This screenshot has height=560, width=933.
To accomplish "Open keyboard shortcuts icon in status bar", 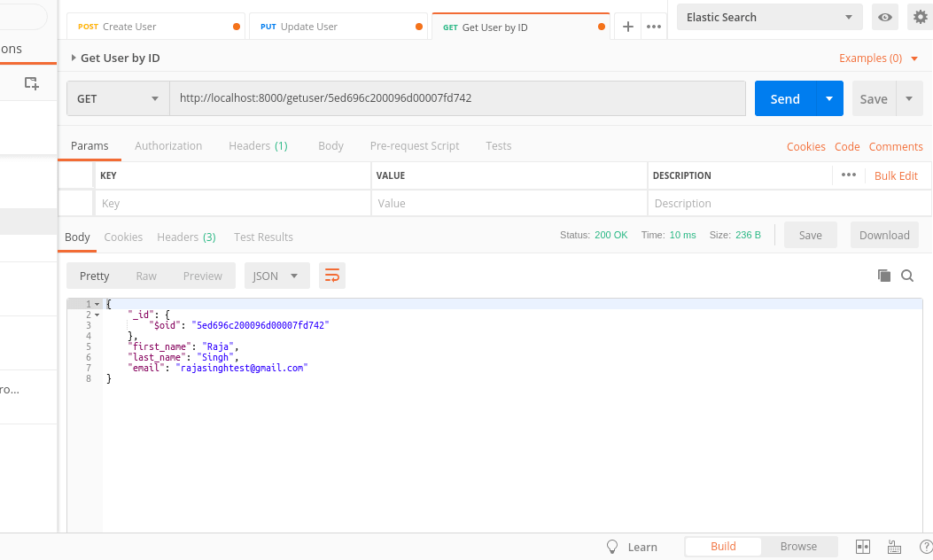I will pos(893,547).
